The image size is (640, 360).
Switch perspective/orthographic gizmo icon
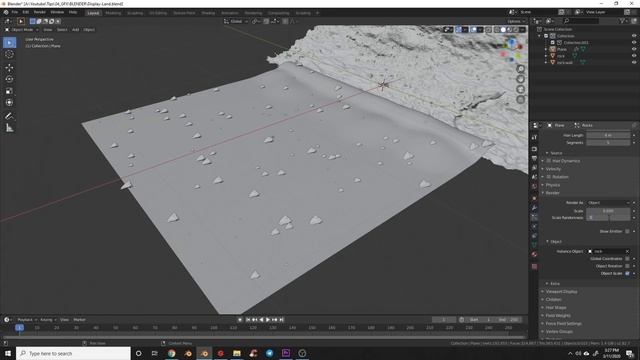pos(520,100)
